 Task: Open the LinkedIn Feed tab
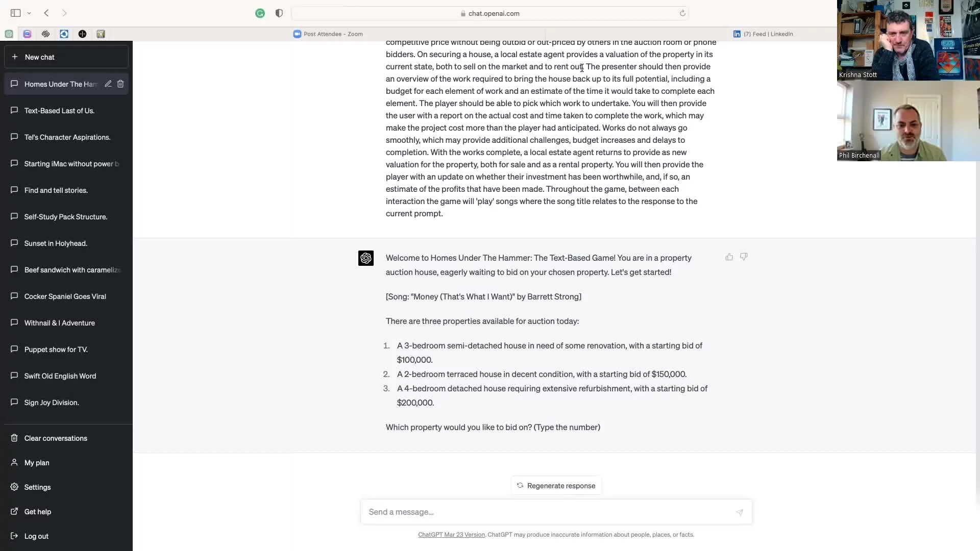(x=764, y=34)
